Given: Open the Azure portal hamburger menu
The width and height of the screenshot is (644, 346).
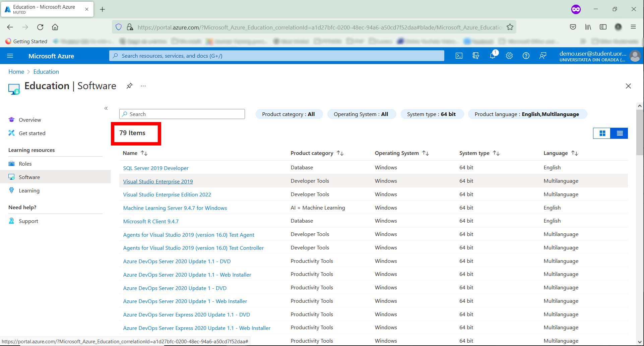Looking at the screenshot, I should (10, 56).
